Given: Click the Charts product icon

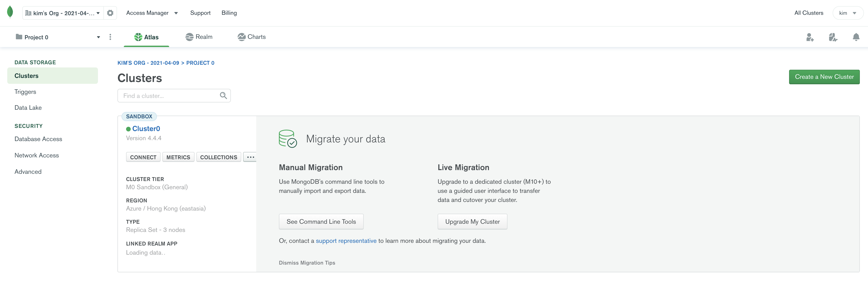Looking at the screenshot, I should click(241, 37).
